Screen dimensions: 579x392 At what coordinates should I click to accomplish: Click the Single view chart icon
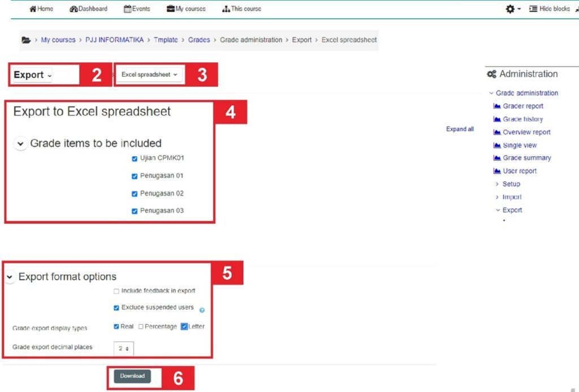(x=498, y=145)
